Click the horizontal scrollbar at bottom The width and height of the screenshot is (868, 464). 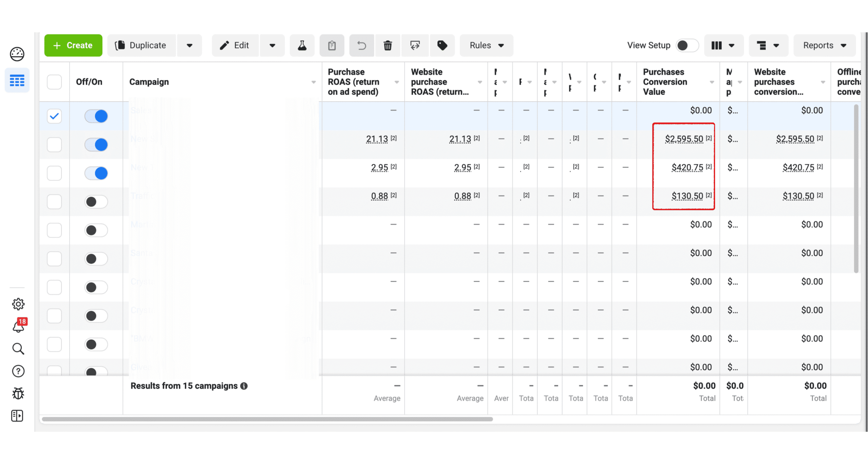(267, 419)
